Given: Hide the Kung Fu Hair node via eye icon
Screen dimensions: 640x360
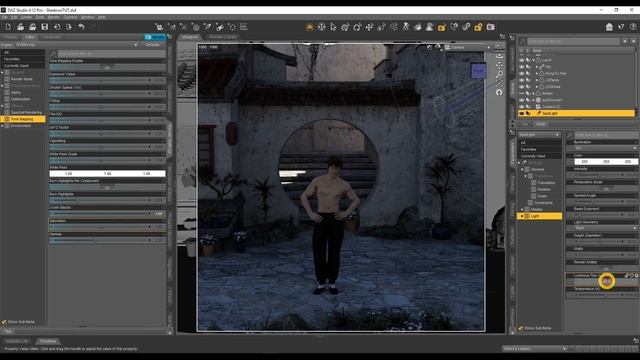Looking at the screenshot, I should (521, 73).
